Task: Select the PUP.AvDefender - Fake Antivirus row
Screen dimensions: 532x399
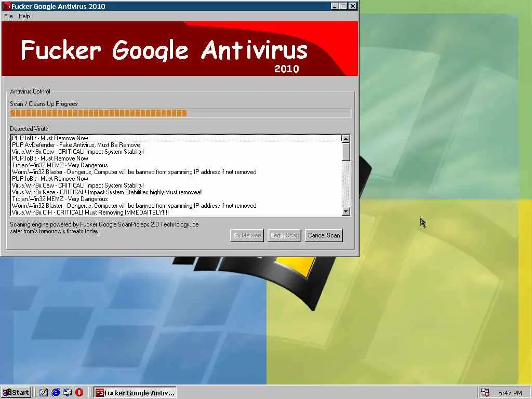Action: pyautogui.click(x=176, y=145)
